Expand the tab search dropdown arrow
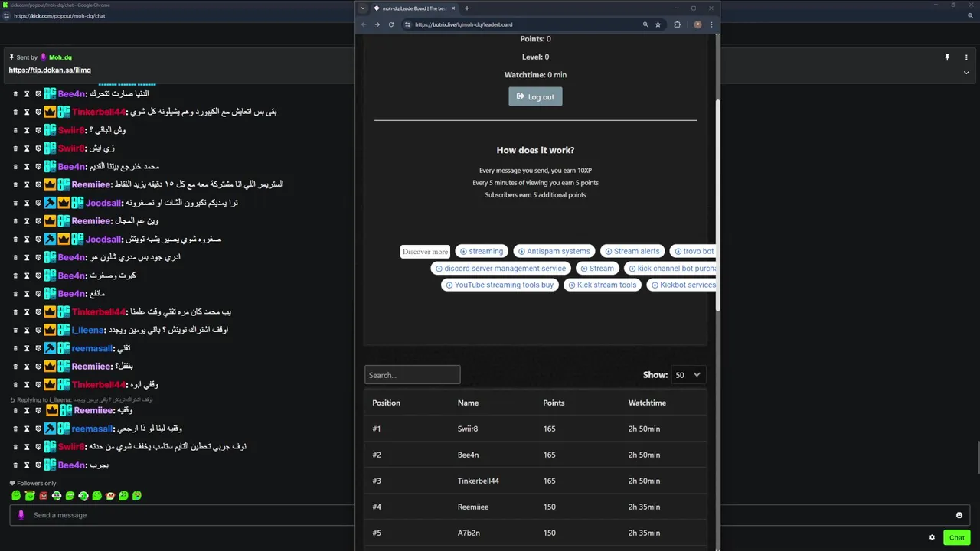 click(363, 8)
